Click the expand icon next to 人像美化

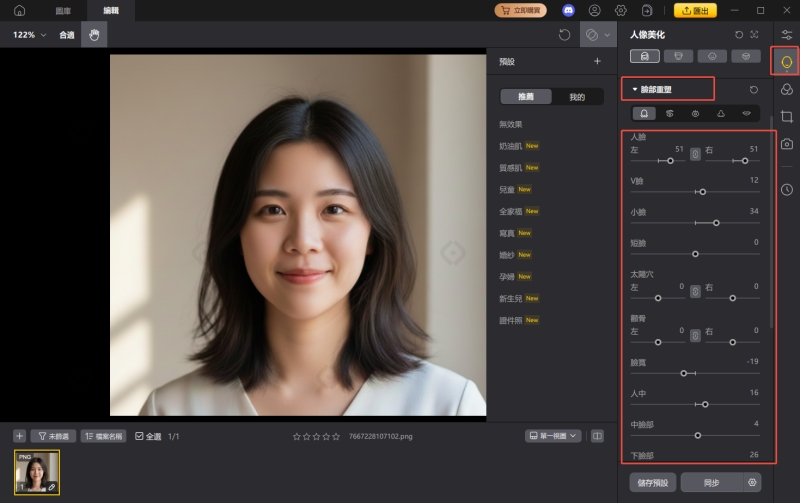click(755, 35)
